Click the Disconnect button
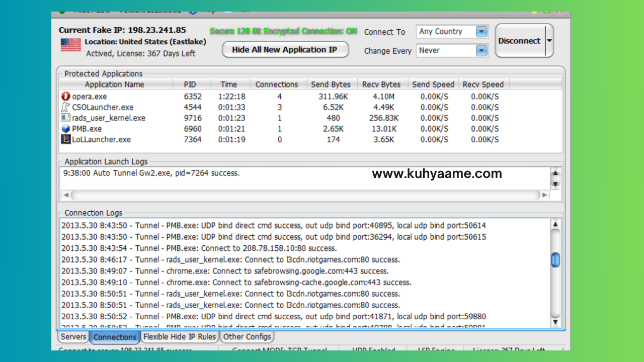 (519, 41)
